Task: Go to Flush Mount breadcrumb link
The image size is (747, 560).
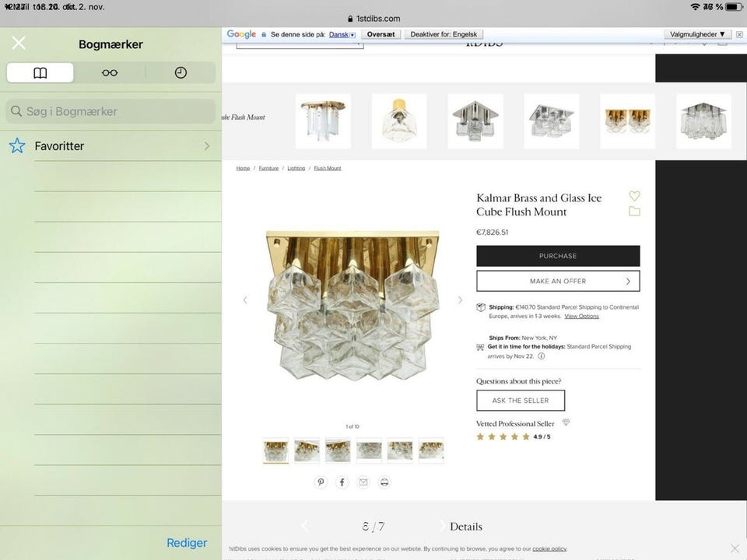Action: (x=328, y=168)
